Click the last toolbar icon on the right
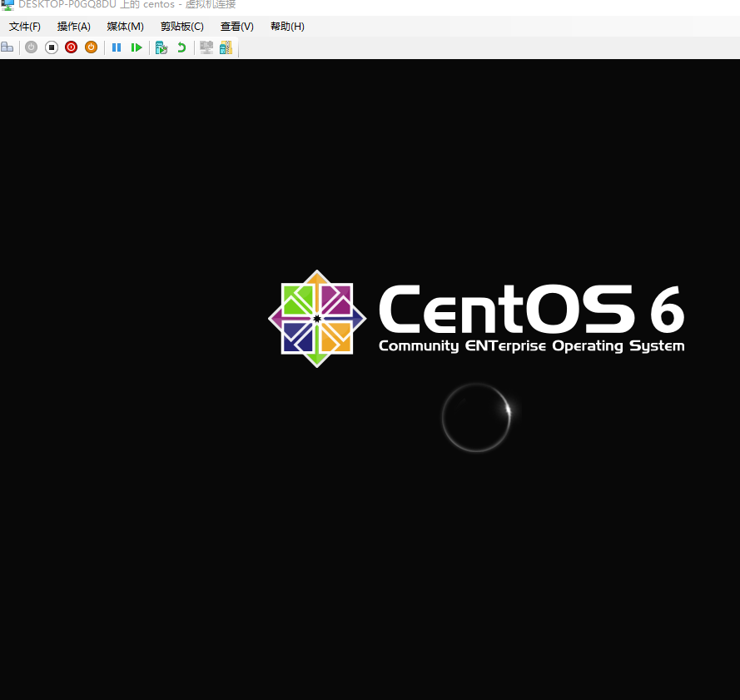This screenshot has width=740, height=700. point(226,47)
